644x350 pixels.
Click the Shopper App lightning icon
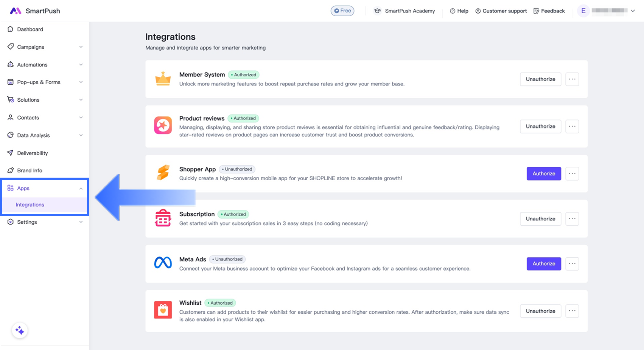click(163, 173)
